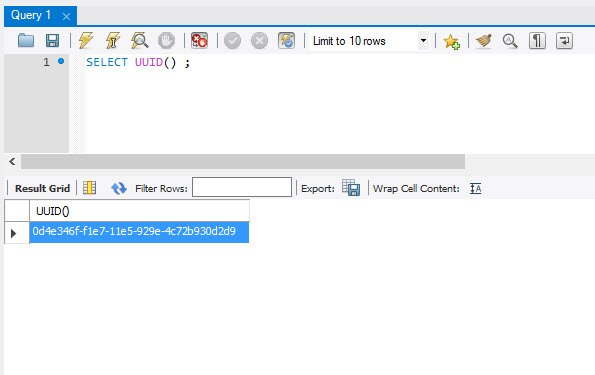Image resolution: width=595 pixels, height=375 pixels.
Task: Save the script with floppy disk icon
Action: point(52,41)
